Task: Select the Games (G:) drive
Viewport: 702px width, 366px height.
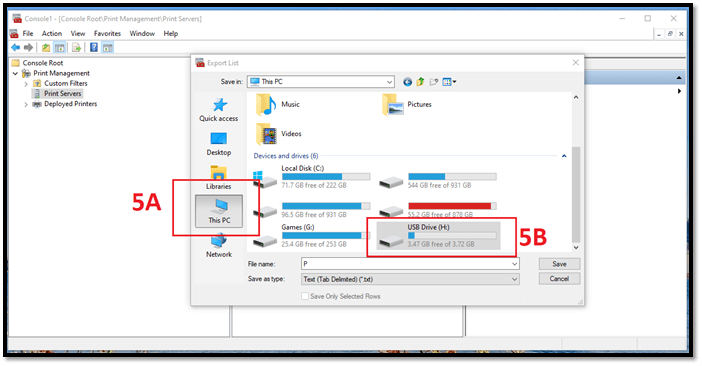Action: [x=312, y=236]
